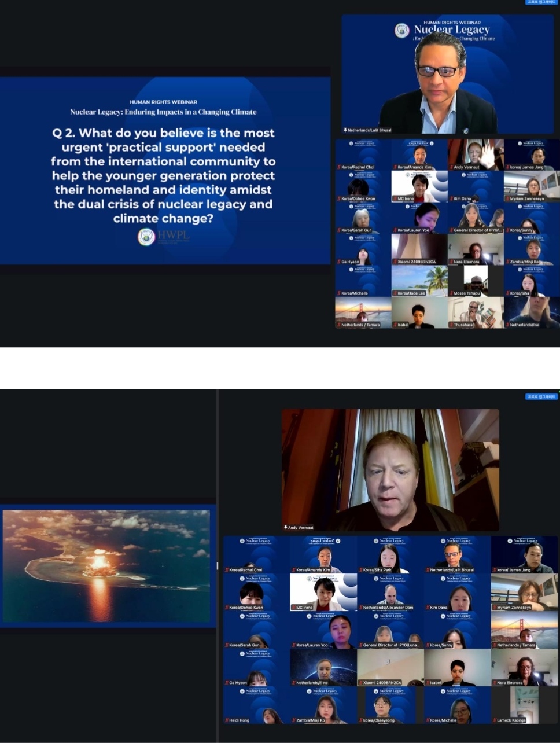Select Korea/Jade Lee's palm tree tile

tap(419, 279)
